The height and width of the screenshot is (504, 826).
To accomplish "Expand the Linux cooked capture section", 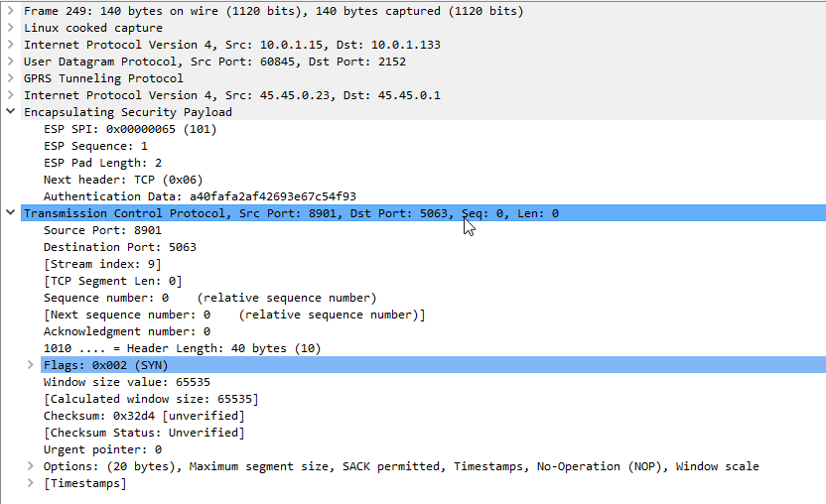I will coord(10,28).
